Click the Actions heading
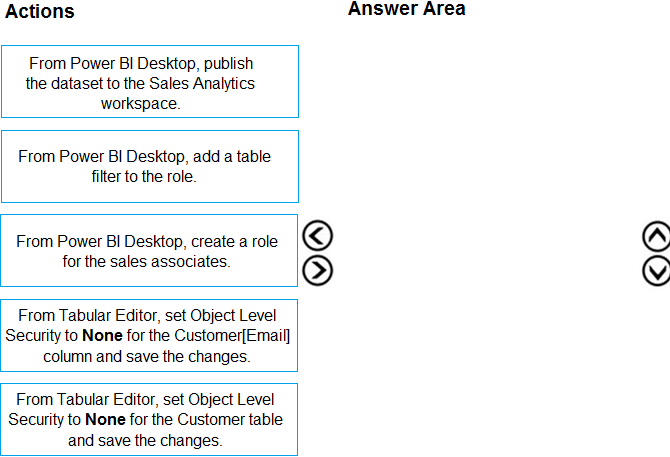This screenshot has height=457, width=670. [x=39, y=12]
